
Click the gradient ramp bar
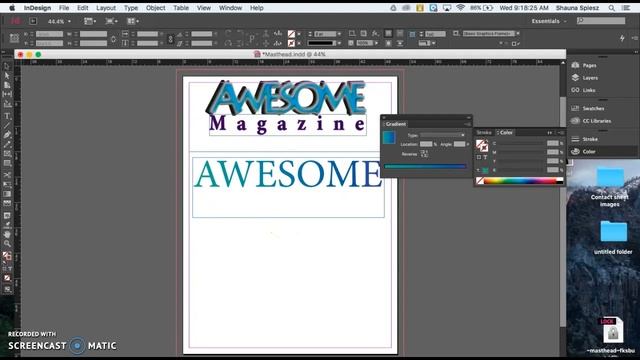click(x=425, y=167)
